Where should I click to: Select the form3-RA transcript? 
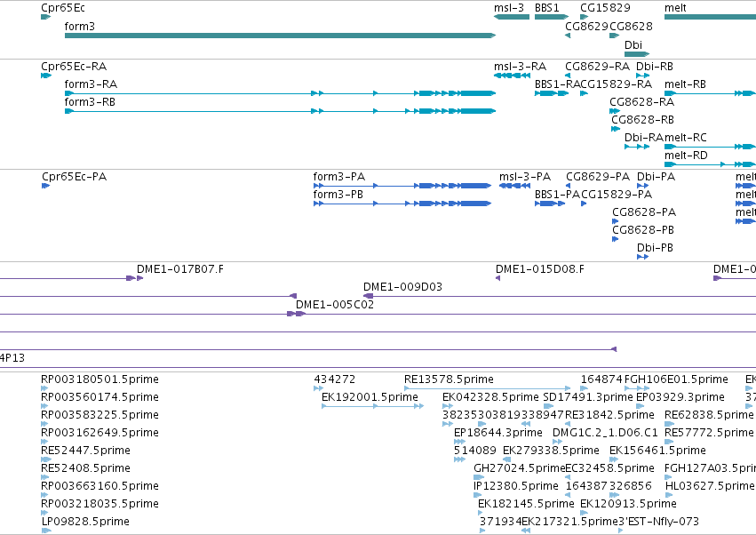tap(280, 93)
